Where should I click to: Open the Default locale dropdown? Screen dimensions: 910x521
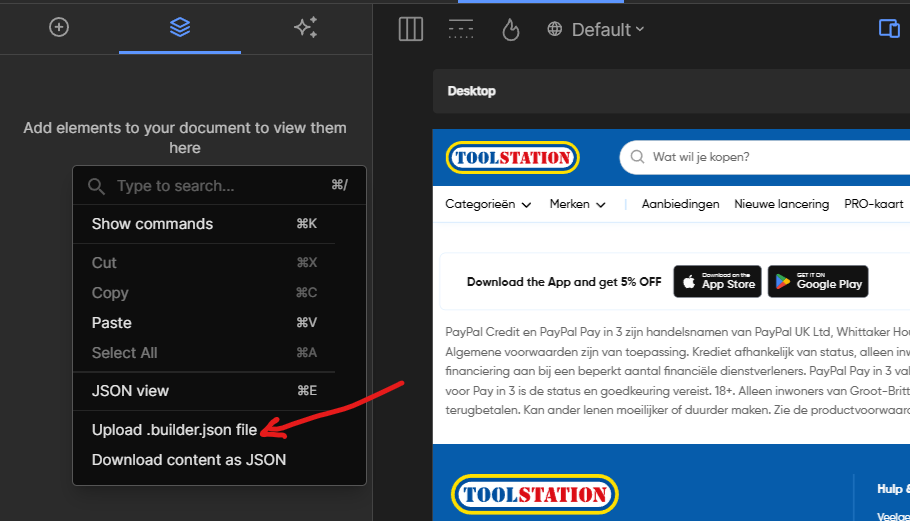point(596,30)
